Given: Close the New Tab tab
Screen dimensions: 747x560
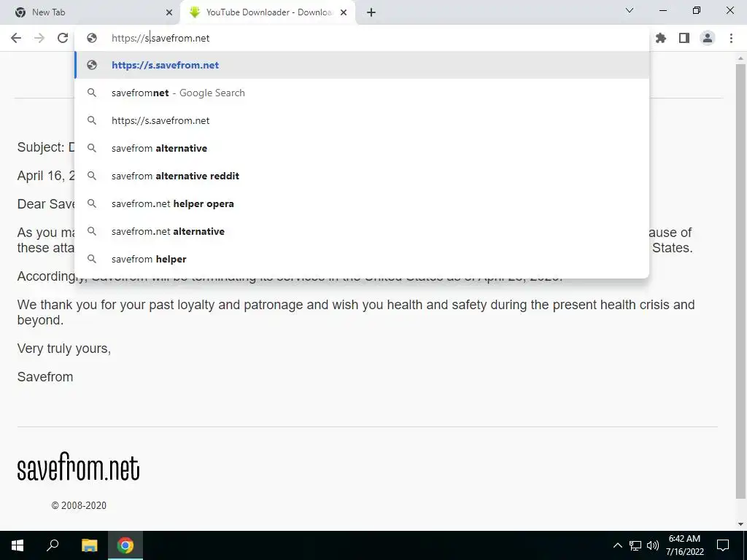Looking at the screenshot, I should coord(169,12).
